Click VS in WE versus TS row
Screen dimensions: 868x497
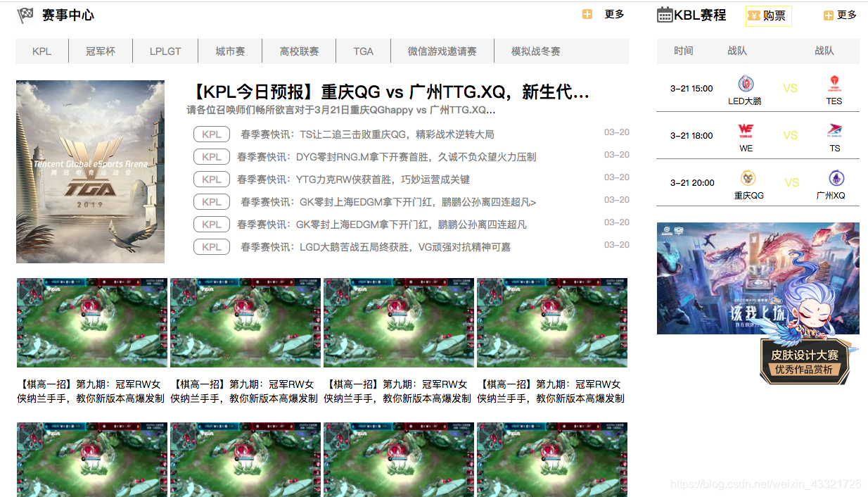[x=791, y=136]
